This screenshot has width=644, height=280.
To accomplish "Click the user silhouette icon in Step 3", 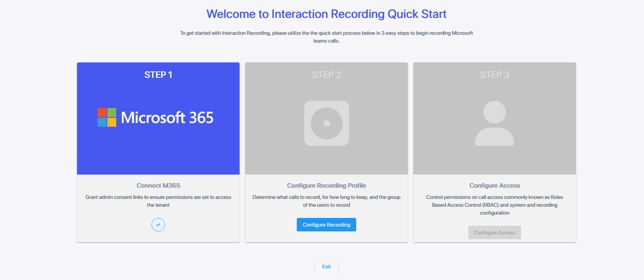I will [x=494, y=123].
